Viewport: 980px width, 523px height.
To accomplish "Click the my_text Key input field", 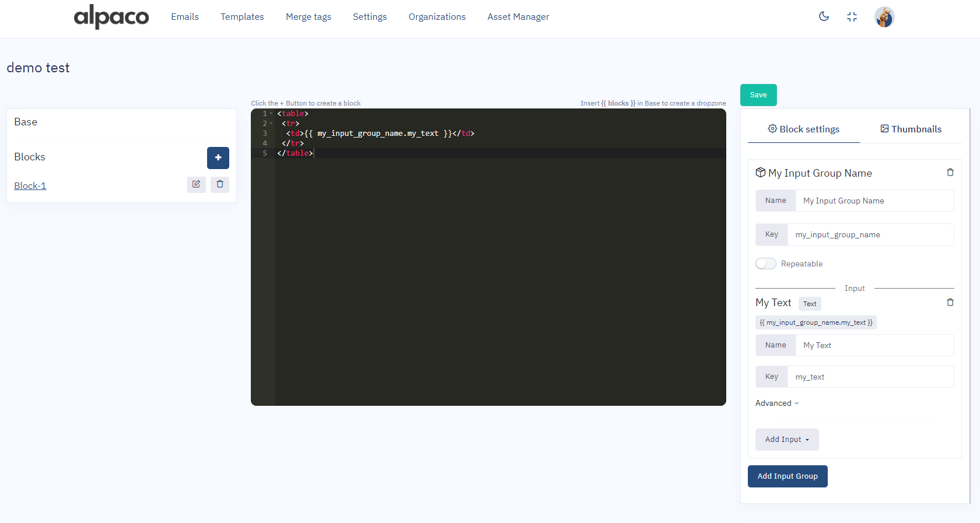I will point(870,377).
